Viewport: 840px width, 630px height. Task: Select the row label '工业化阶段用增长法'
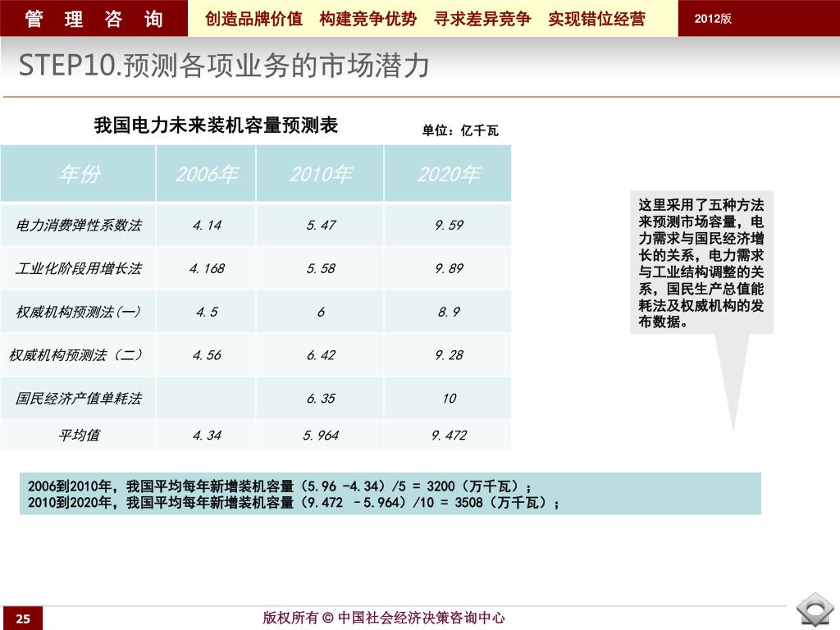pyautogui.click(x=79, y=268)
